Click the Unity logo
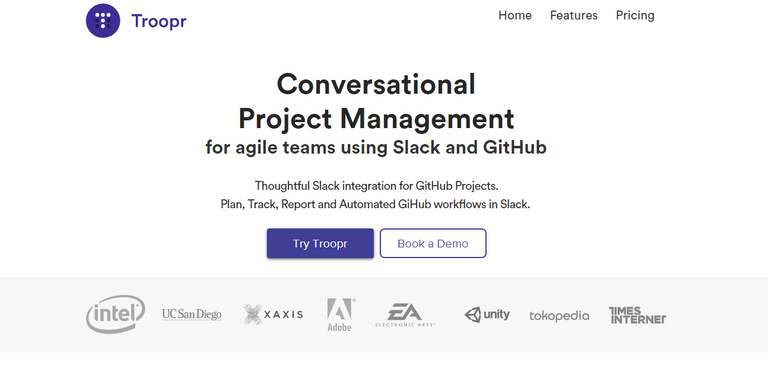 click(x=487, y=314)
